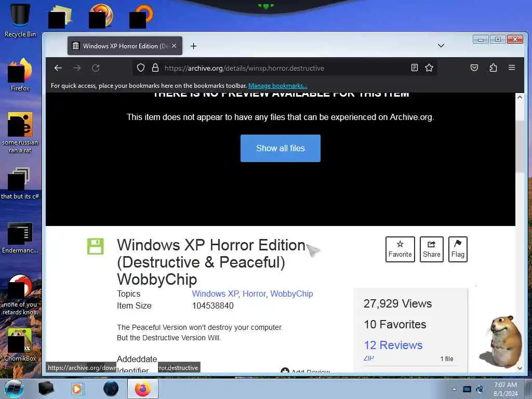Switch to Firefox on the taskbar
Image resolution: width=532 pixels, height=399 pixels.
143,389
